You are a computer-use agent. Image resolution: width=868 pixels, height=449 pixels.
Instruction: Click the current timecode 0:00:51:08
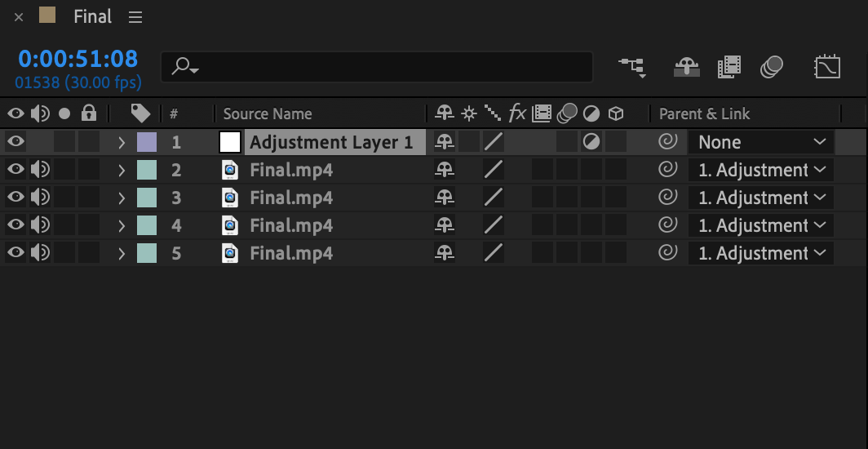(78, 59)
